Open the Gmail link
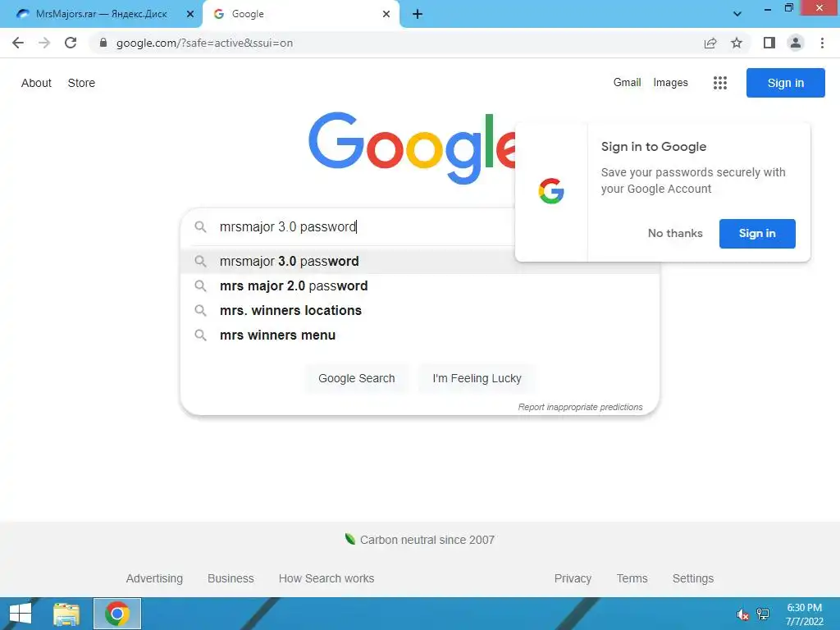 point(627,83)
